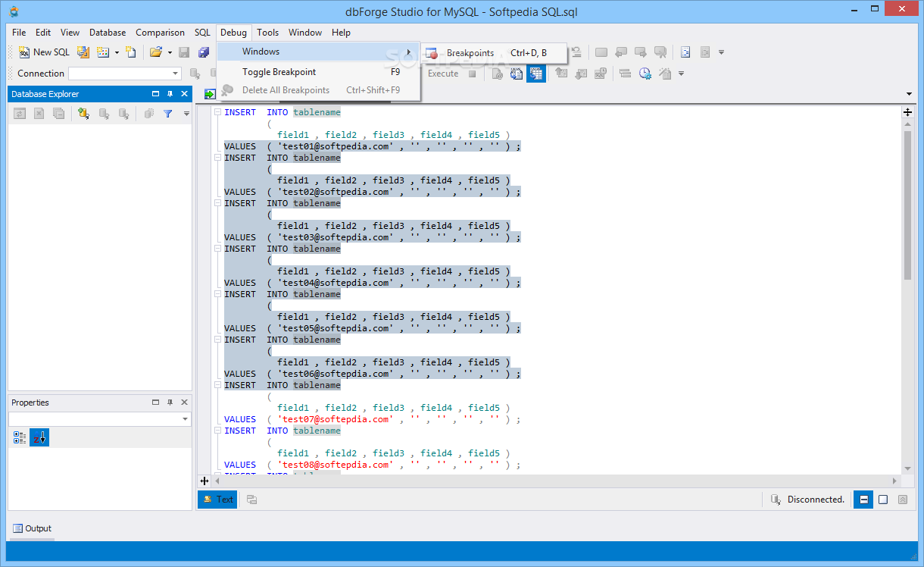Viewport: 924px width, 567px height.
Task: Expand the new diagram dropdown arrow
Action: (x=117, y=52)
